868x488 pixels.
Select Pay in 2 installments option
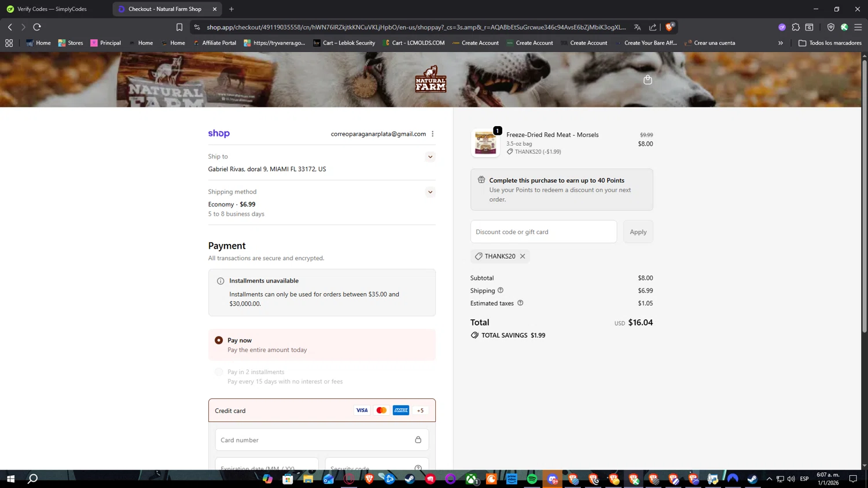point(219,372)
